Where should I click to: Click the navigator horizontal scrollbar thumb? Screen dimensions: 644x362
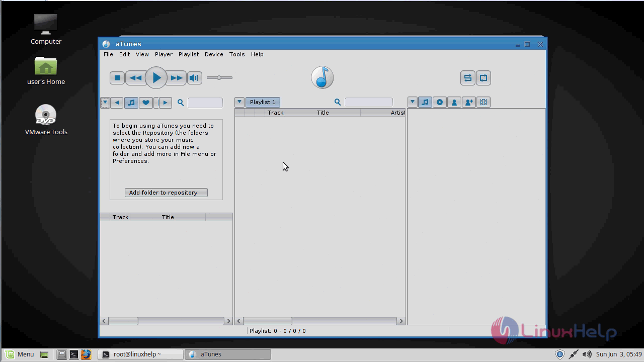click(x=123, y=321)
